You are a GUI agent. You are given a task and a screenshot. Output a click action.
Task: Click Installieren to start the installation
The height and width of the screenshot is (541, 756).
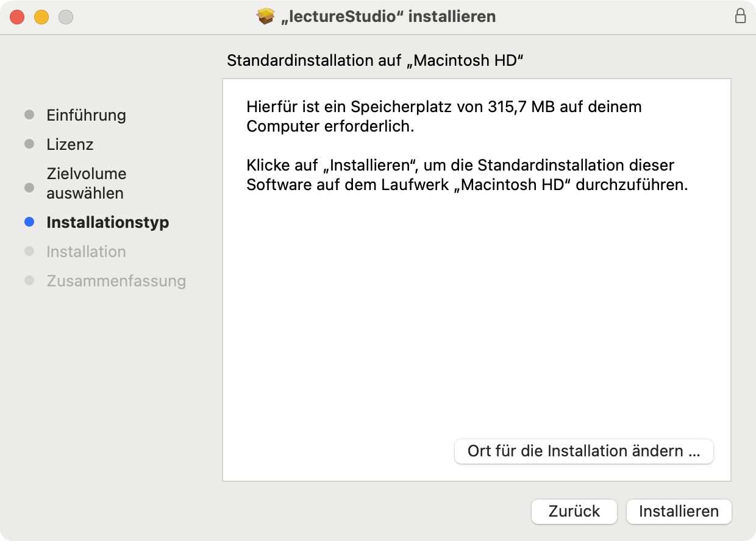679,512
